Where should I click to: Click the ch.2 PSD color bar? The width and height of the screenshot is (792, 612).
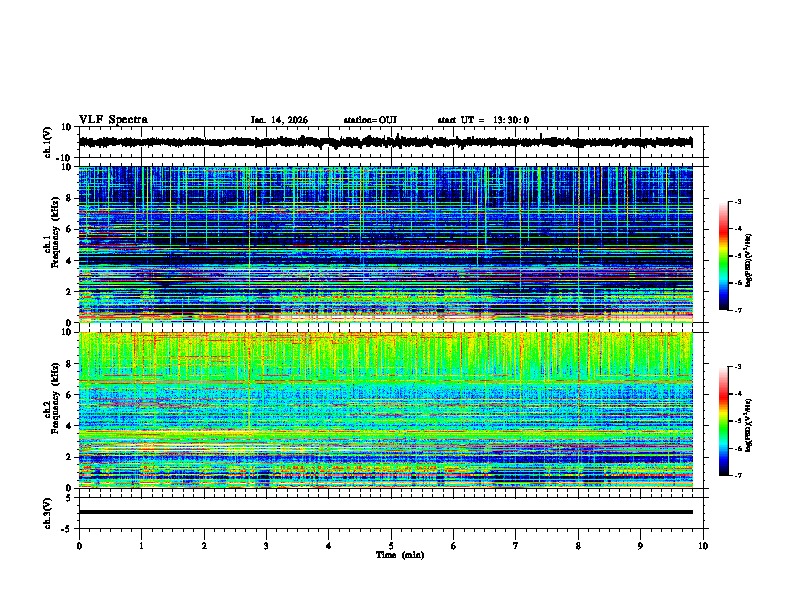click(x=723, y=421)
